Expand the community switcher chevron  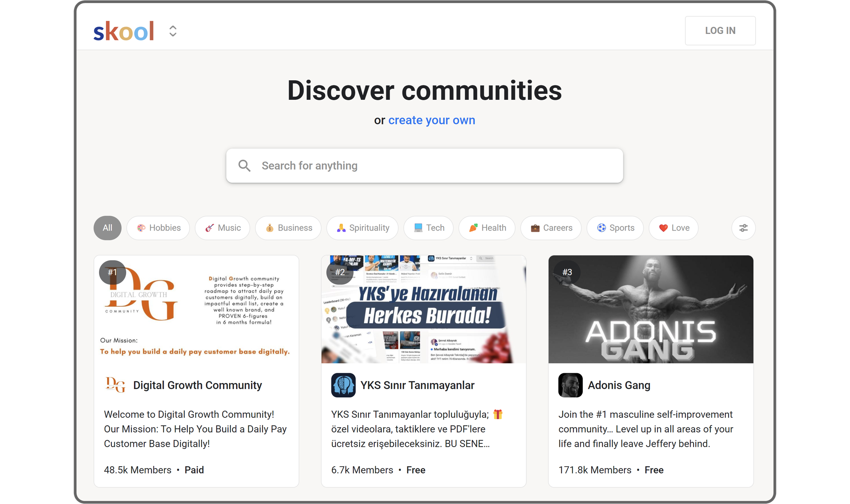click(x=173, y=31)
